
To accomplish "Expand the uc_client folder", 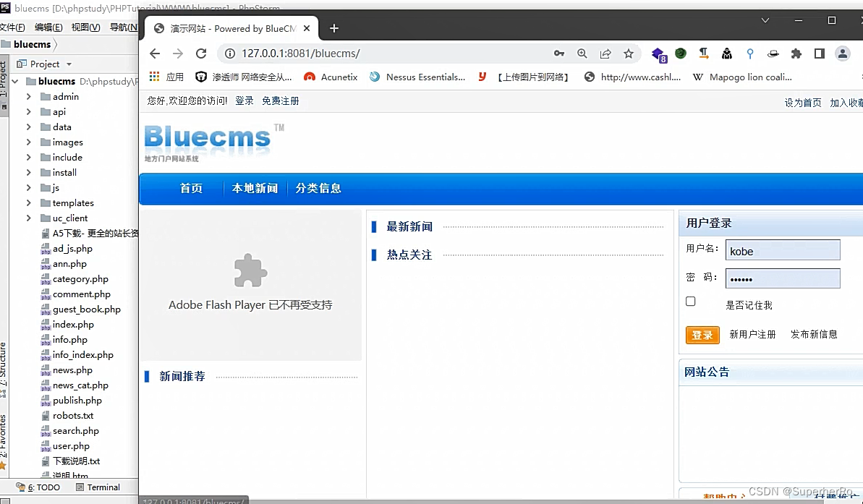I will [x=29, y=218].
